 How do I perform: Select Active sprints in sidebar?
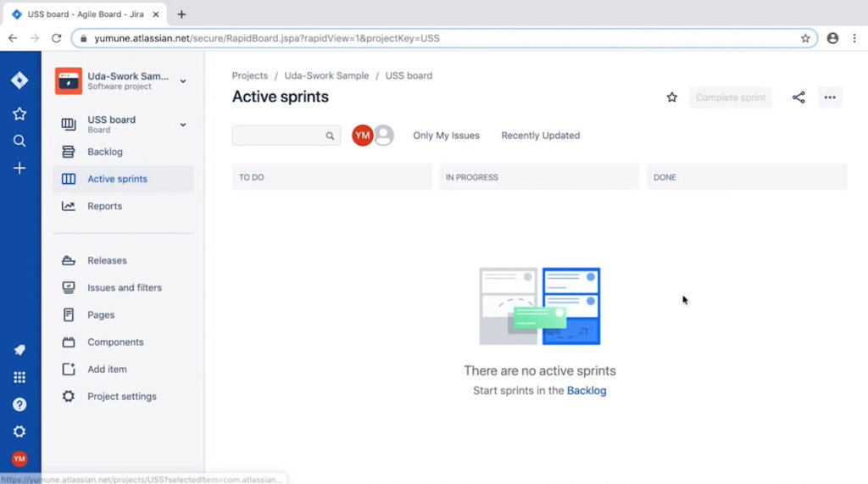(123, 179)
